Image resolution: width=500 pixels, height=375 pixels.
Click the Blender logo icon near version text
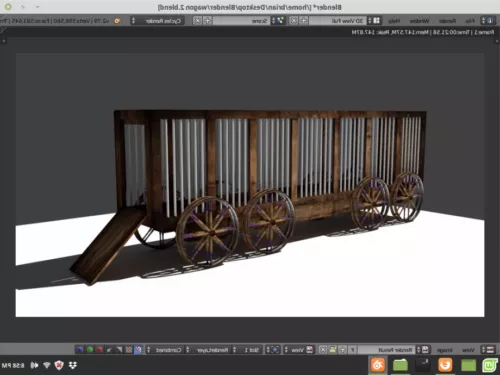[117, 21]
